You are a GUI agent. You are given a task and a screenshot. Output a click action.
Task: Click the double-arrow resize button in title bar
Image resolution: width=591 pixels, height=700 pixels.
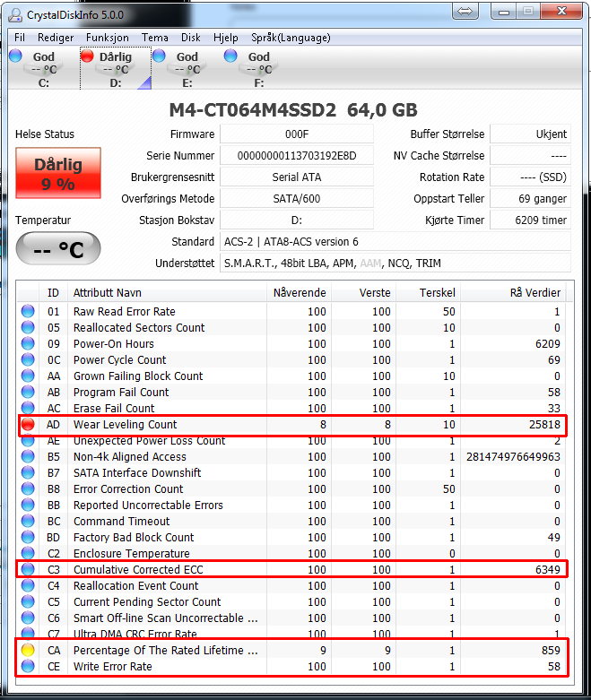[x=465, y=11]
